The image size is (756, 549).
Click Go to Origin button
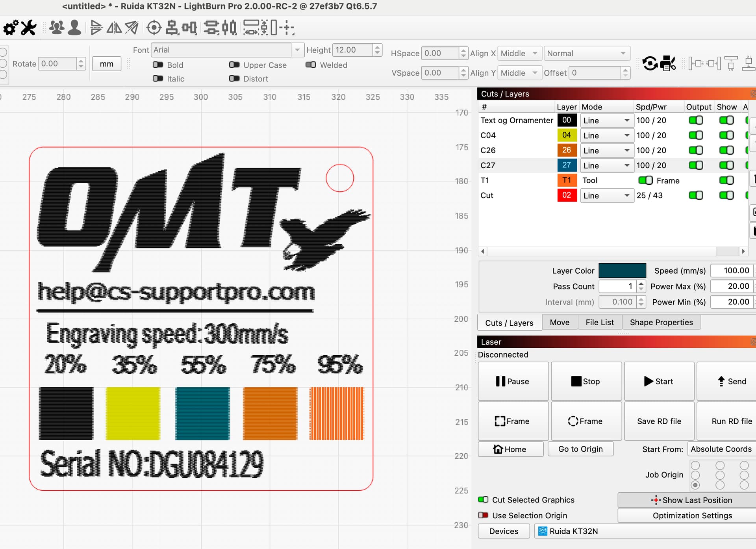point(580,449)
